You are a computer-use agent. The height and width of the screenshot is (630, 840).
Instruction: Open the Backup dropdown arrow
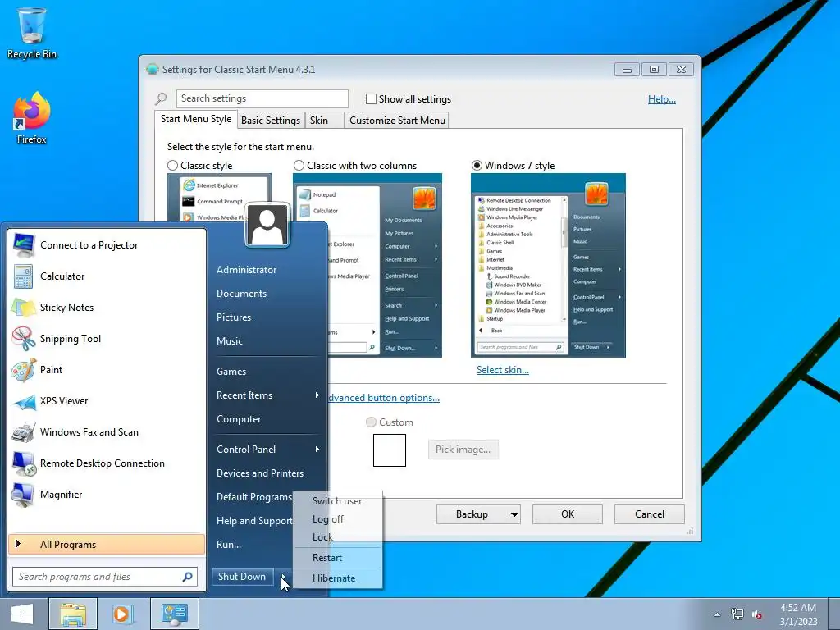click(x=514, y=514)
